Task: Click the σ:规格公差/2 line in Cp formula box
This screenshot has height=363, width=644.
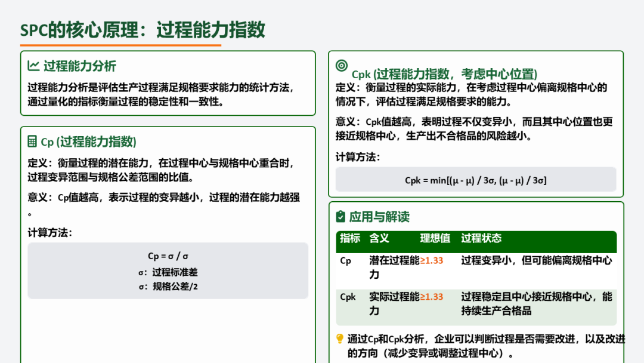Action: [x=168, y=286]
